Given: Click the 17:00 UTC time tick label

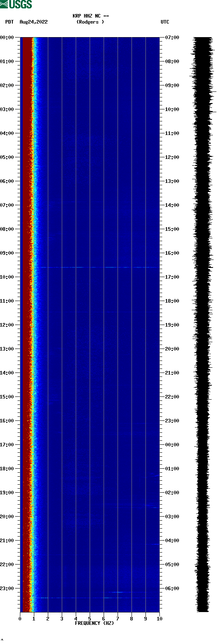Looking at the screenshot, I should tap(172, 277).
